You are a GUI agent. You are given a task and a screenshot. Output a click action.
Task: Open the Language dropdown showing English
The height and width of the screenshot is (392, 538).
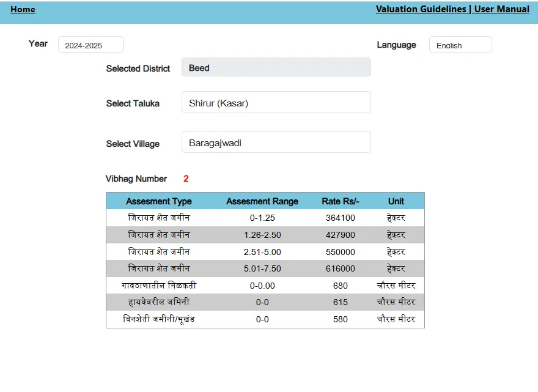pos(460,45)
